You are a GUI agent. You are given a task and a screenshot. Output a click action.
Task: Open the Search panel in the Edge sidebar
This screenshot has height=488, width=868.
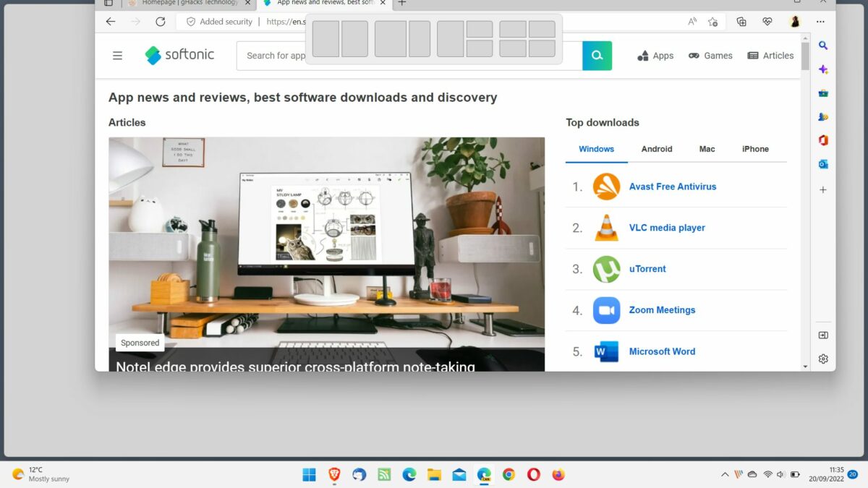823,45
